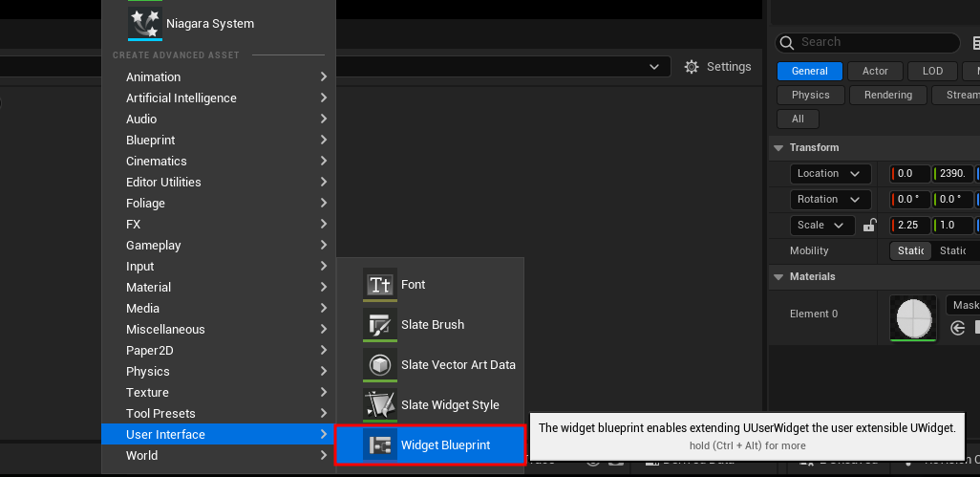Open the dropdown arrow left of Settings

point(654,67)
